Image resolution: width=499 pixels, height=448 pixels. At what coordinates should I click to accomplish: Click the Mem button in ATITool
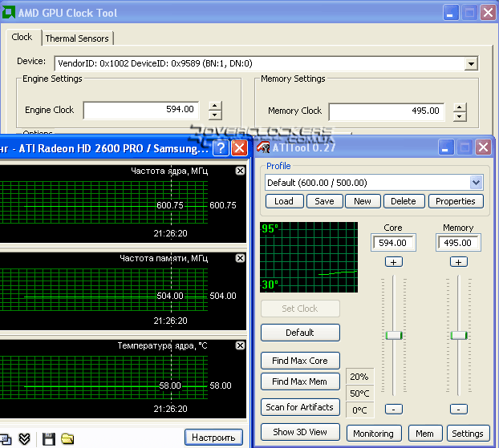425,434
